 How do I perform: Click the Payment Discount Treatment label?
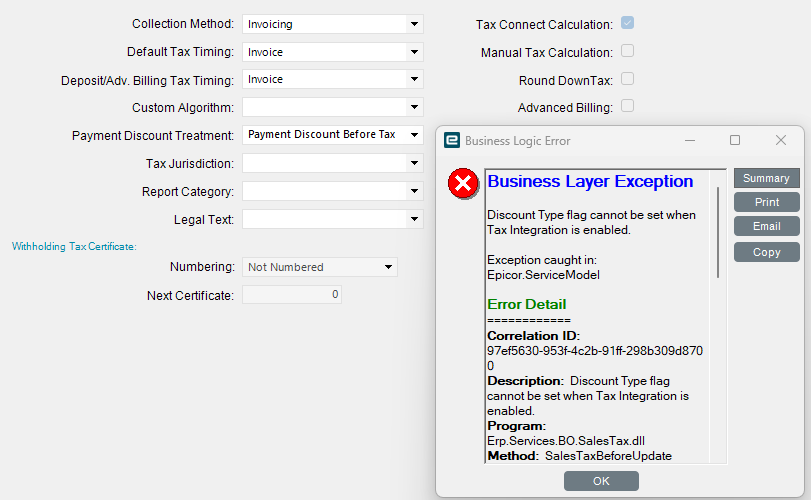tap(153, 135)
